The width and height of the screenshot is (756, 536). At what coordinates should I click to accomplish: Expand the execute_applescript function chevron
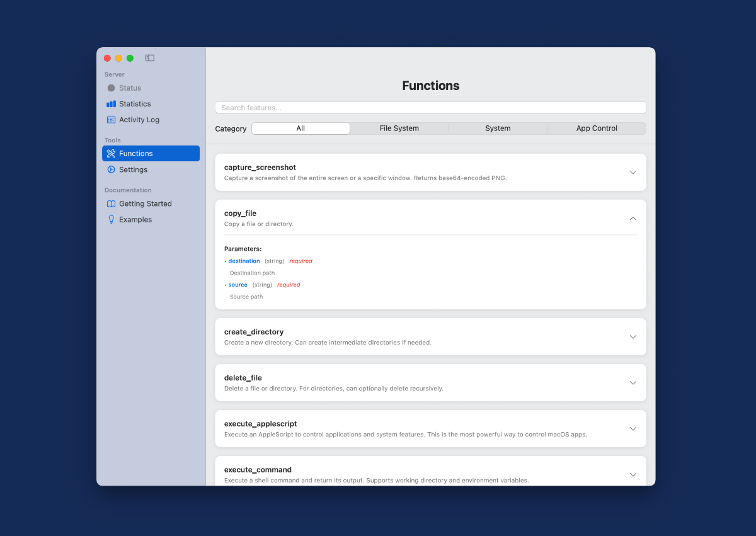pos(633,429)
